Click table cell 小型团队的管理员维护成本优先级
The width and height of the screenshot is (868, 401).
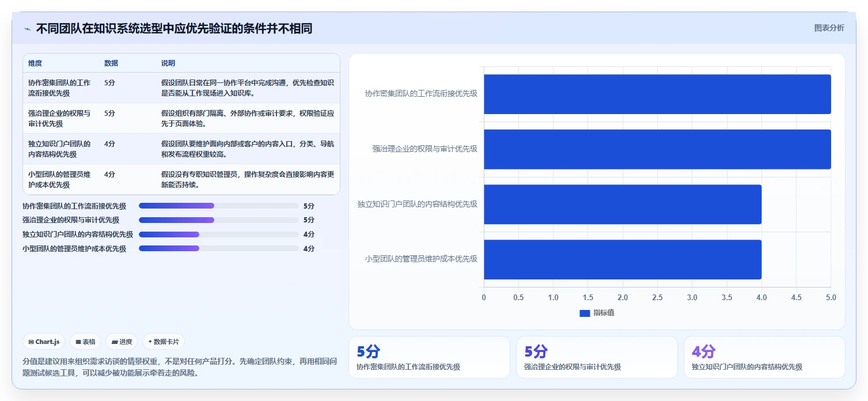[x=60, y=179]
